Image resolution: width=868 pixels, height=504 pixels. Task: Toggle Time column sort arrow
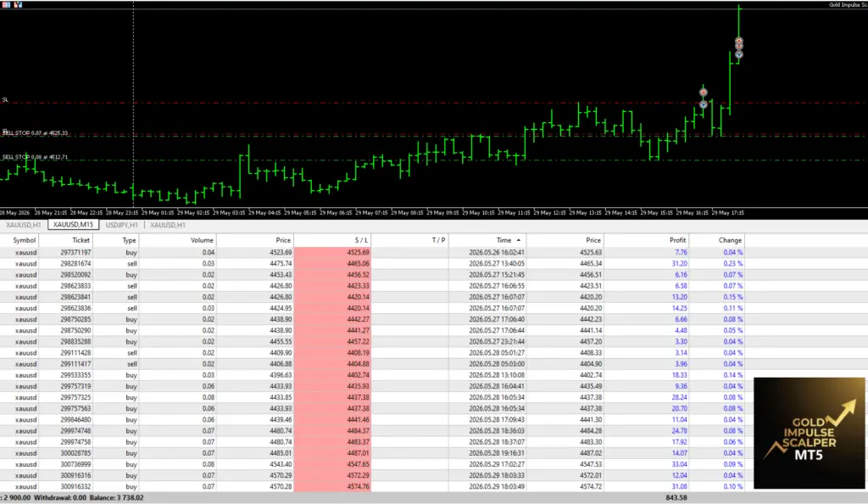click(x=519, y=240)
